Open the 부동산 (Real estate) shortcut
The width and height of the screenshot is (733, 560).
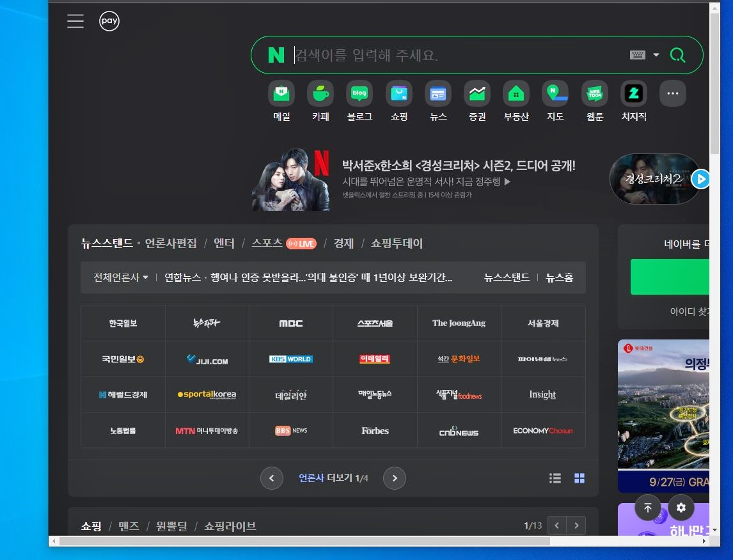(516, 102)
